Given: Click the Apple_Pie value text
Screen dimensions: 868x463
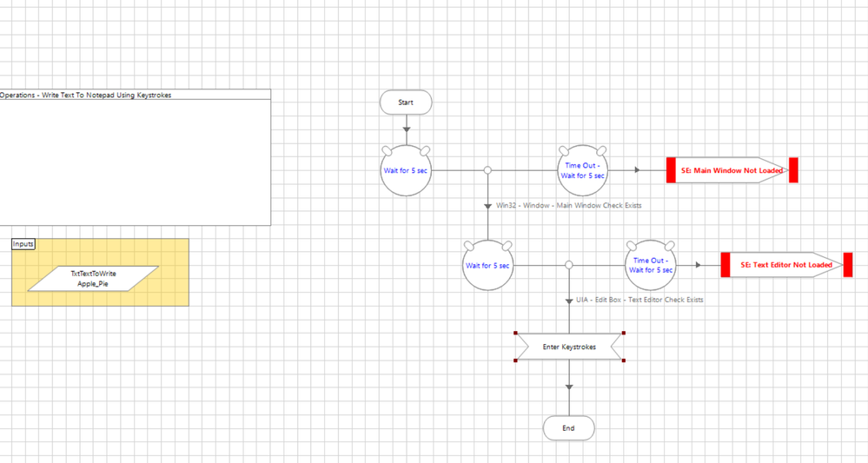Looking at the screenshot, I should 93,284.
